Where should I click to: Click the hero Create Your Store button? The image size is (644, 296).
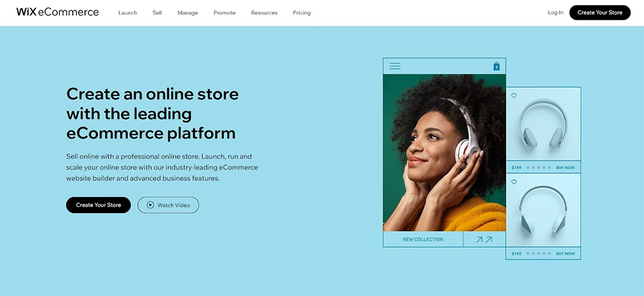pyautogui.click(x=99, y=205)
